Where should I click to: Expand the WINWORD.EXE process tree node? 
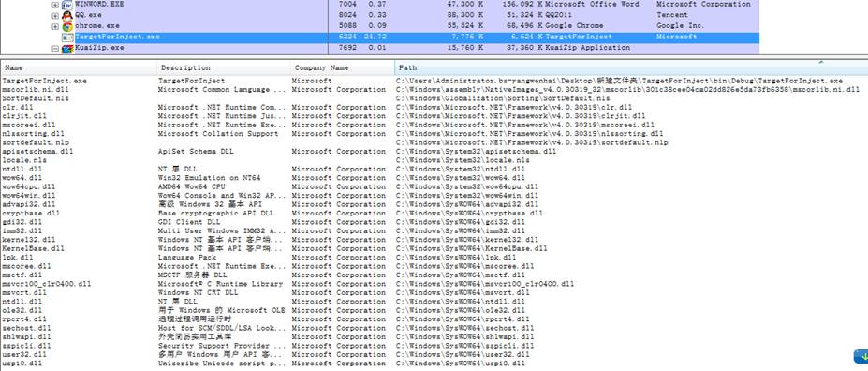click(x=55, y=5)
